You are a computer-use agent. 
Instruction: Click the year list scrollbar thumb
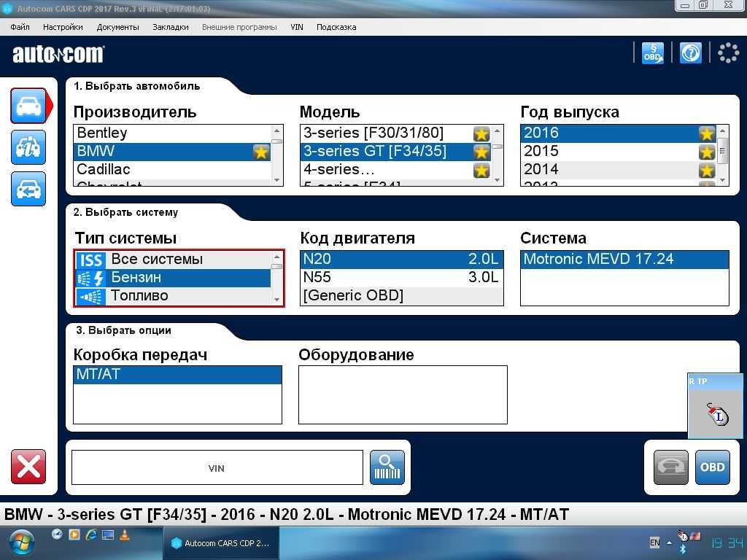pos(723,151)
